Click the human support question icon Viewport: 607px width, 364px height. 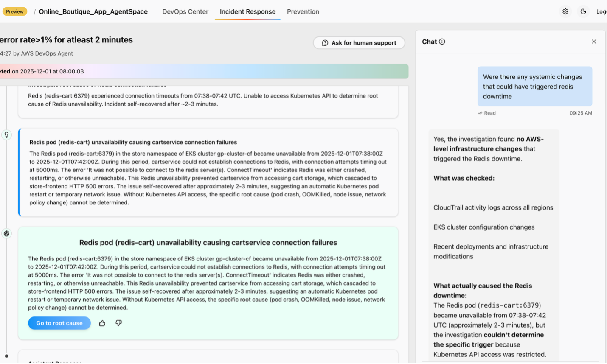pyautogui.click(x=325, y=42)
